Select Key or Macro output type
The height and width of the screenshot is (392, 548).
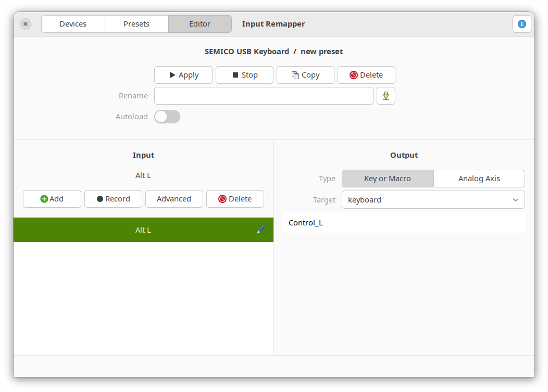coord(388,179)
